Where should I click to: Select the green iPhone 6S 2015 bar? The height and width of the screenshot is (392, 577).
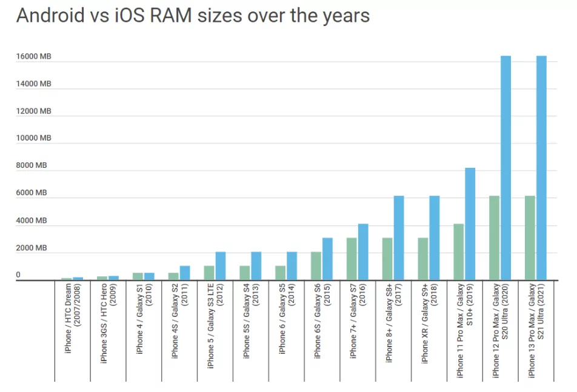(x=316, y=266)
